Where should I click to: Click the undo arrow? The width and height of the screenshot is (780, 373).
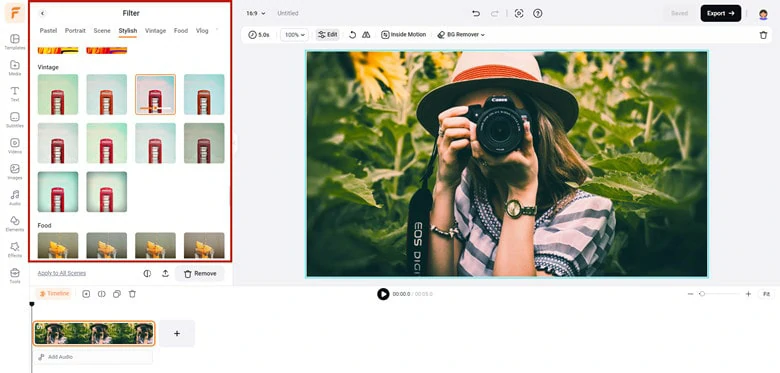pos(476,13)
